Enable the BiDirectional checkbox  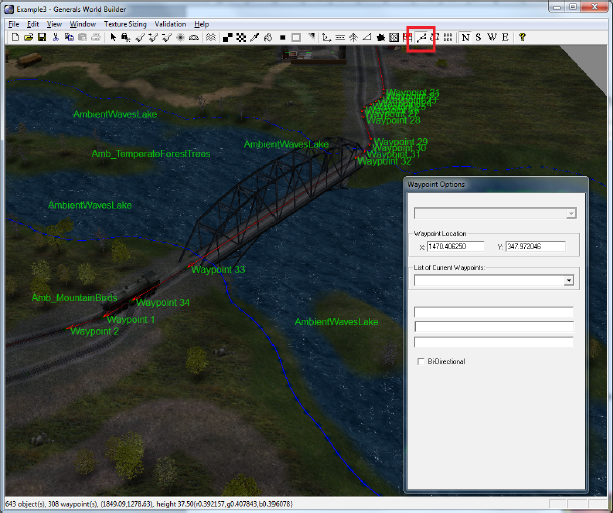421,361
